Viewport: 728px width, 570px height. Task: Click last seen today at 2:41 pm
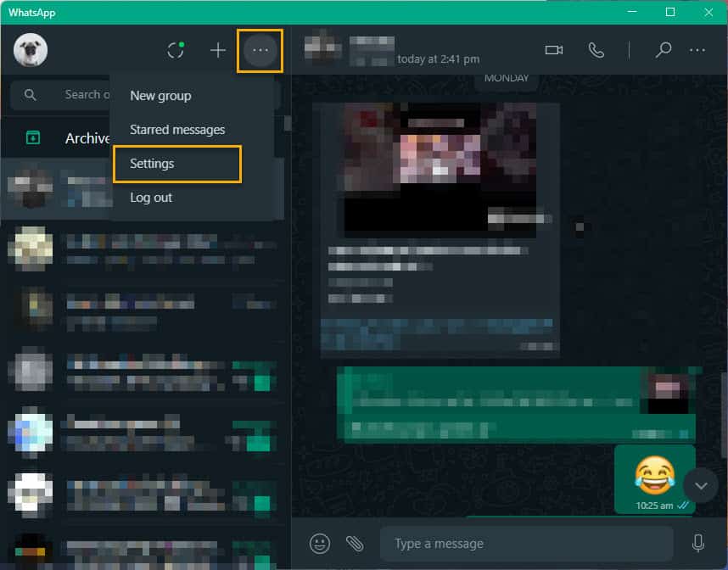point(439,59)
